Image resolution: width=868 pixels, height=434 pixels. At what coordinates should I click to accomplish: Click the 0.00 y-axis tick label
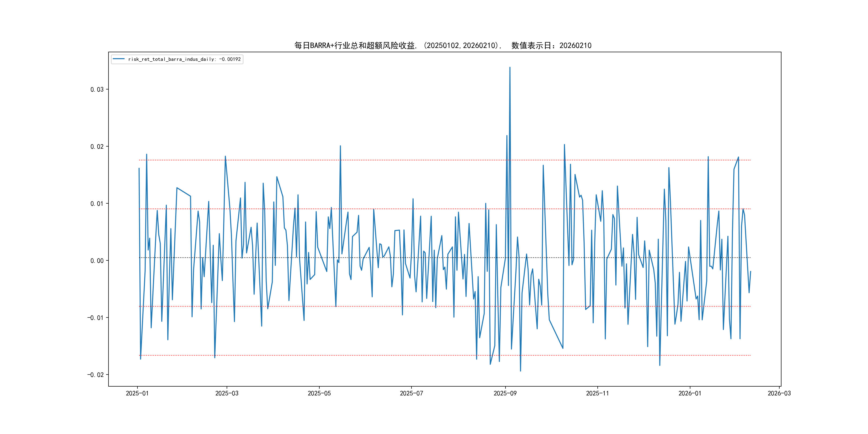[x=97, y=260]
